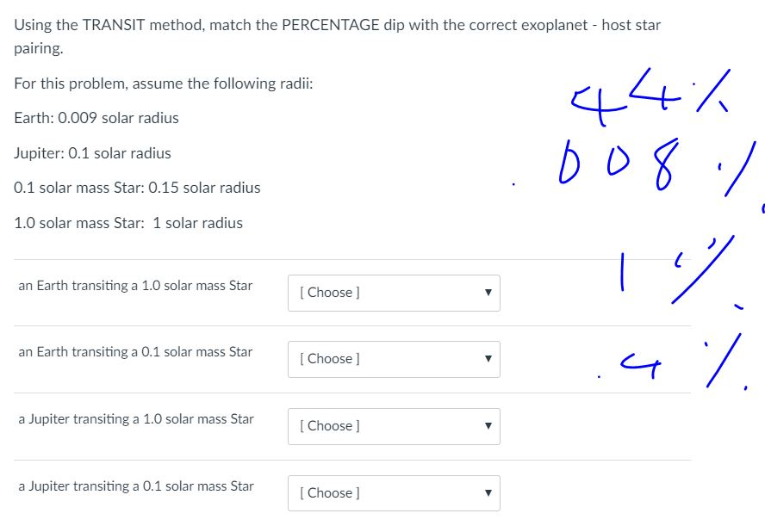Screen dimensions: 765x532
Task: Click the arrow on the third Choose dropdown
Action: [488, 425]
